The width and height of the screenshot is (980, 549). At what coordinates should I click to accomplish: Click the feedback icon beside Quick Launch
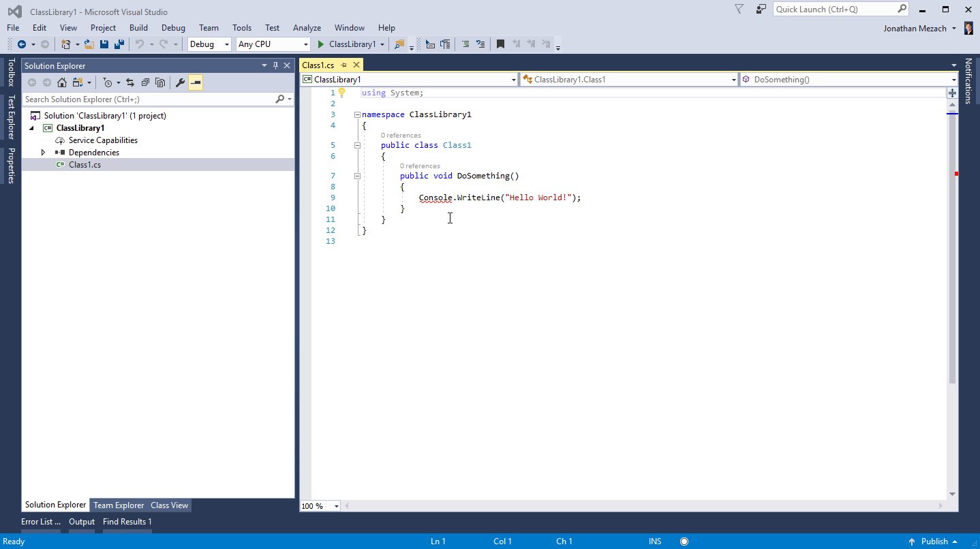[x=761, y=10]
